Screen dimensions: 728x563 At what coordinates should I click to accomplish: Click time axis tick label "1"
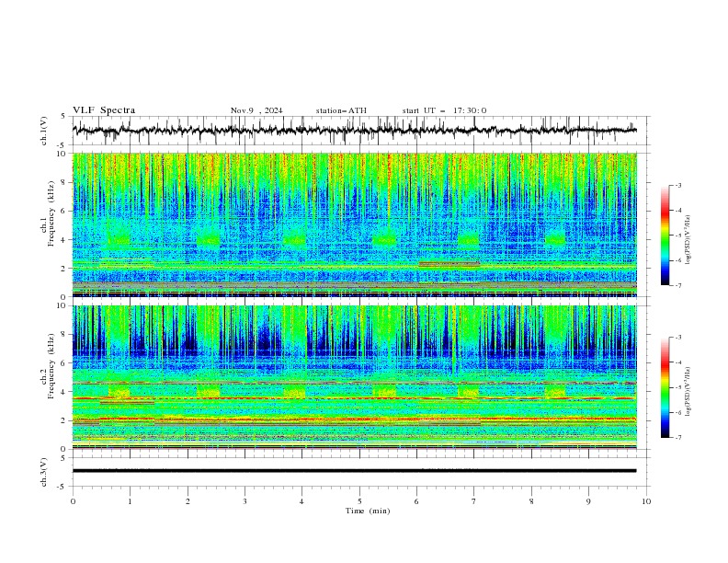pos(130,501)
